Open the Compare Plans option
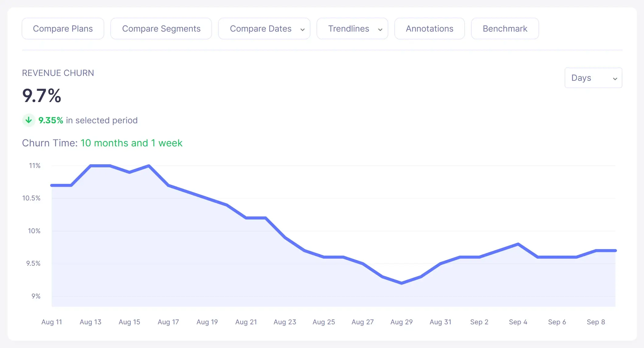Viewport: 644px width, 348px height. point(63,29)
